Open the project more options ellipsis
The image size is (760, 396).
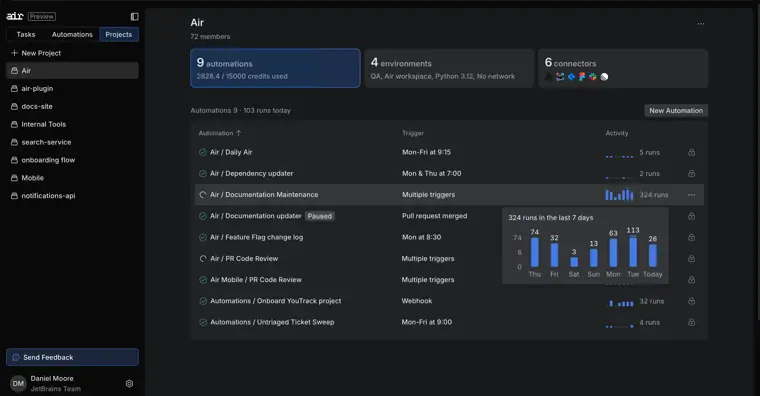(700, 24)
